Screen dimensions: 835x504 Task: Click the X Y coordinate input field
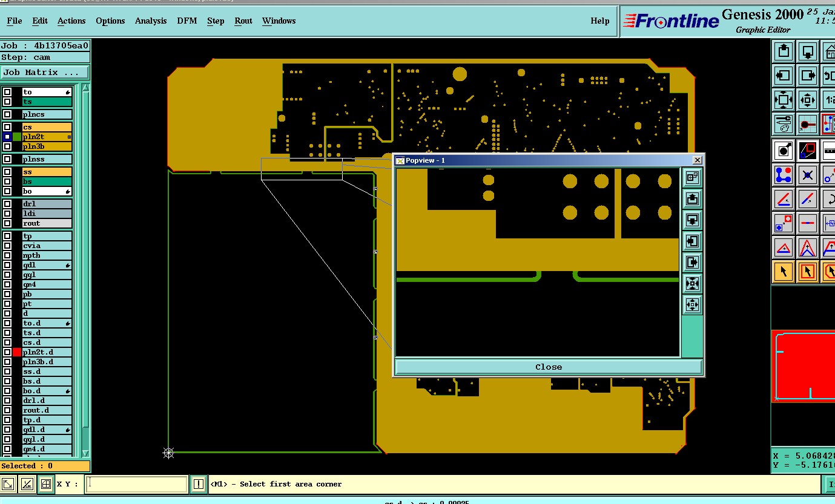click(137, 484)
